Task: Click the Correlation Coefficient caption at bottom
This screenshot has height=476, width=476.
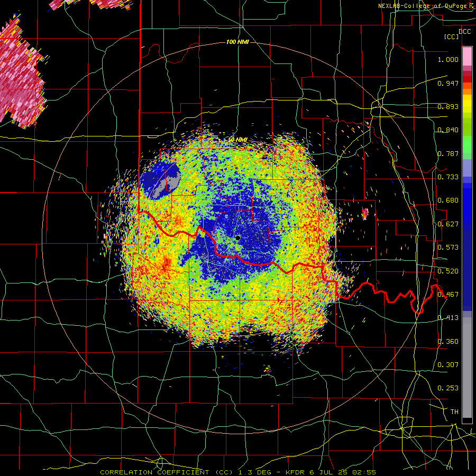Action: 238,472
